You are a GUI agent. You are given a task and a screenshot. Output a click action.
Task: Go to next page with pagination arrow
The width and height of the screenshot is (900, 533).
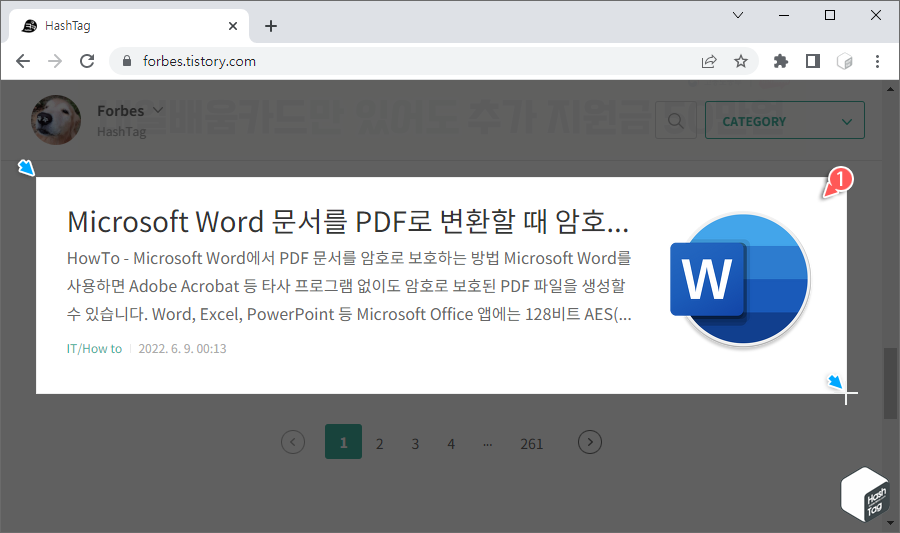[x=589, y=442]
